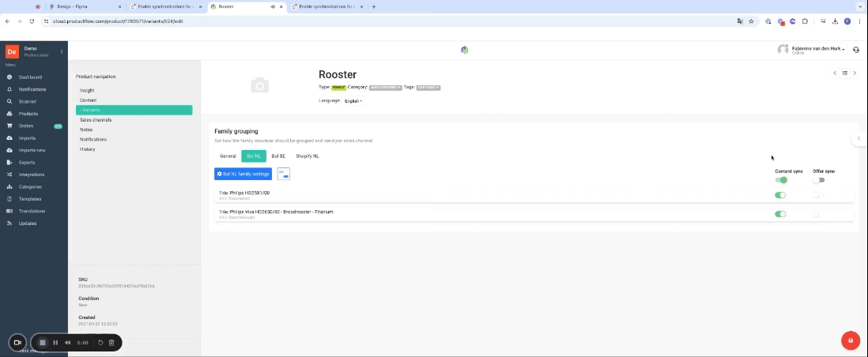
Task: Open the browser tab search dropdown arrow
Action: pyautogui.click(x=859, y=6)
